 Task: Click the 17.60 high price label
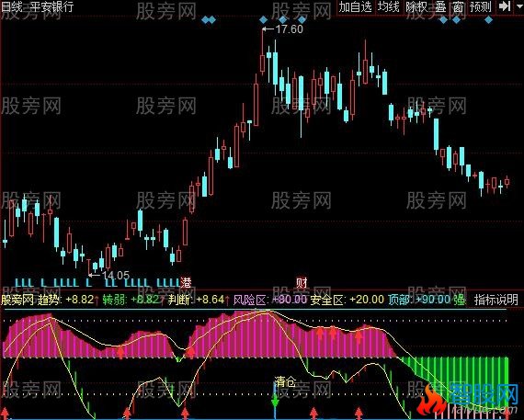point(289,29)
